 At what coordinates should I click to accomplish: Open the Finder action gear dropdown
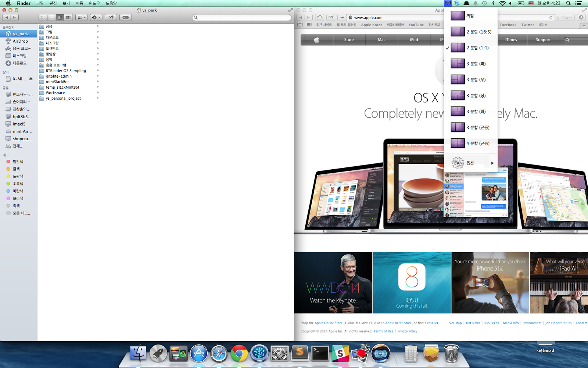[96, 17]
